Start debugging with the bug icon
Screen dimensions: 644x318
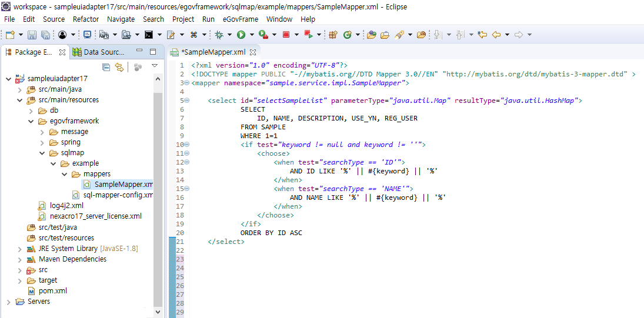[219, 35]
